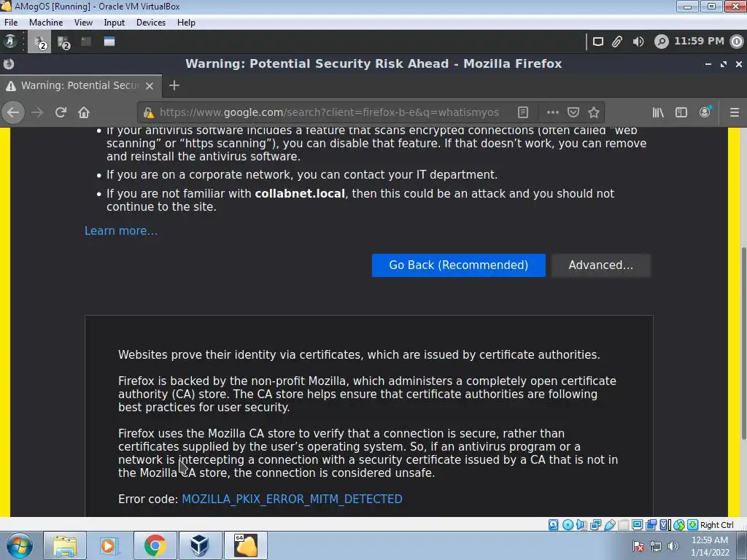Screen dimensions: 747x560
Task: Click the Action Center flag tray icon
Action: (638, 546)
